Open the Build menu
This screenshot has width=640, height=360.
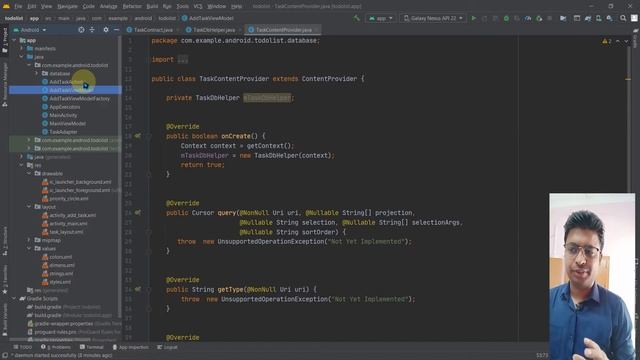tap(152, 6)
